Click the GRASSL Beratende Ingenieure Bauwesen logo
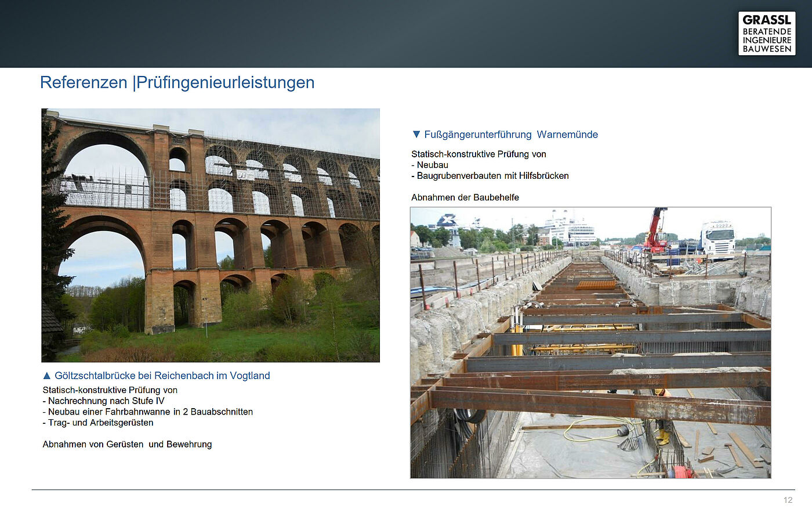 (766, 34)
